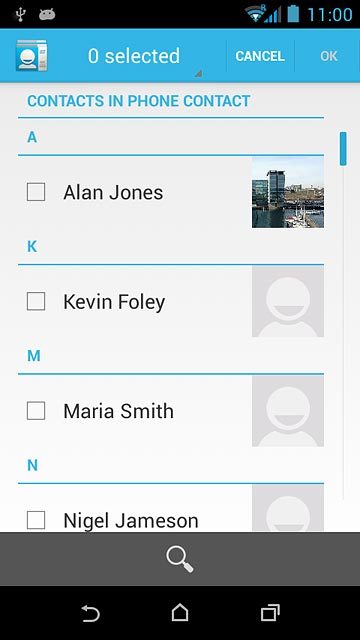The image size is (360, 640).
Task: Click the blue fast-scroll thumb on right
Action: pyautogui.click(x=343, y=148)
